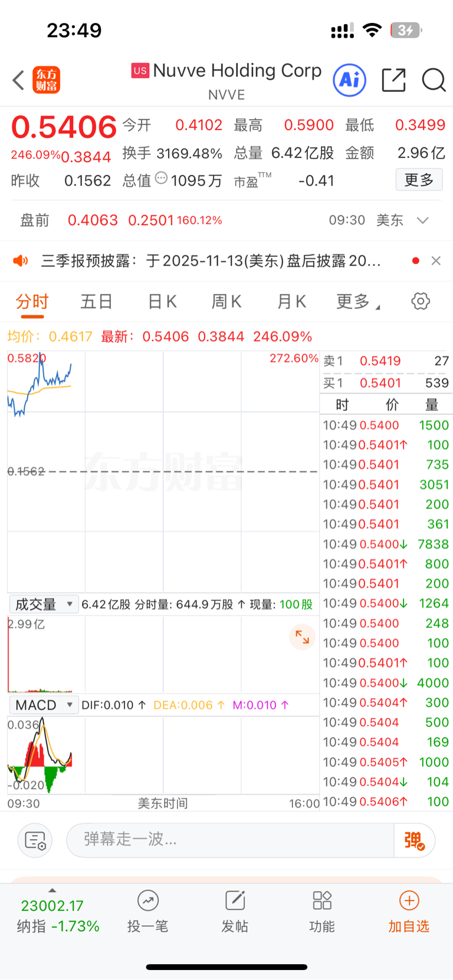
Task: Tap DIF:0.010 indicator value
Action: coord(114,705)
